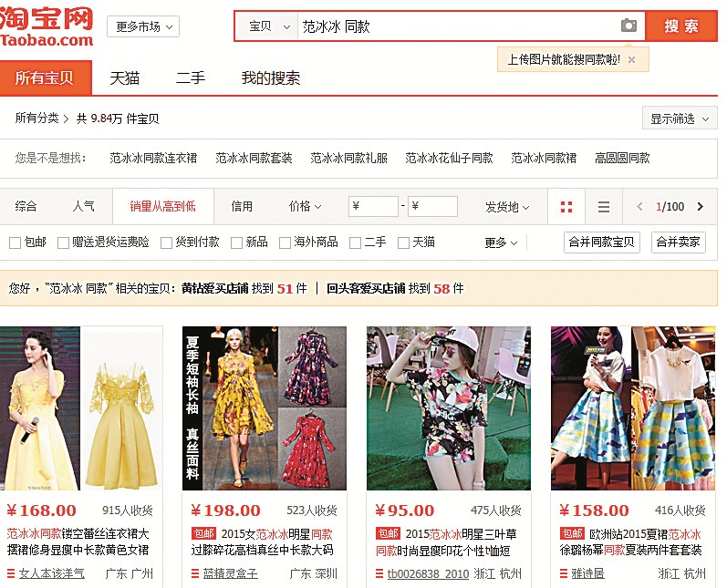Open shop link 雅诗居
The image size is (727, 588).
click(588, 573)
